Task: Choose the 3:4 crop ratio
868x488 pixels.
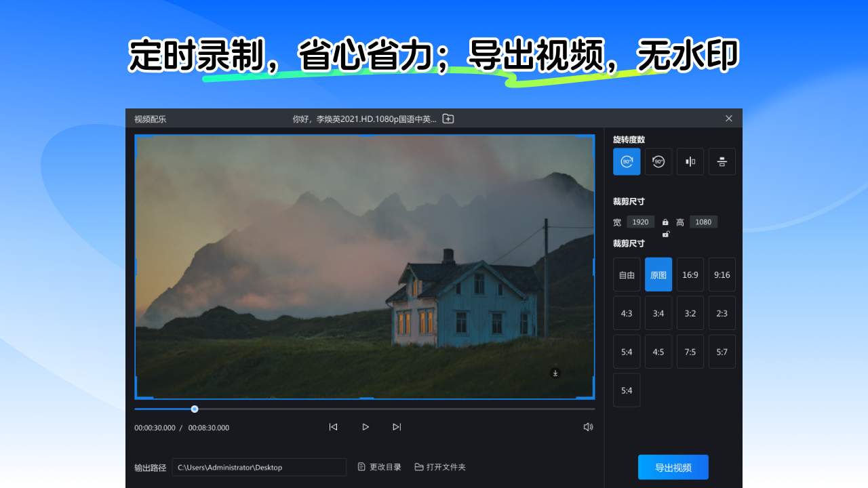Action: pyautogui.click(x=658, y=313)
